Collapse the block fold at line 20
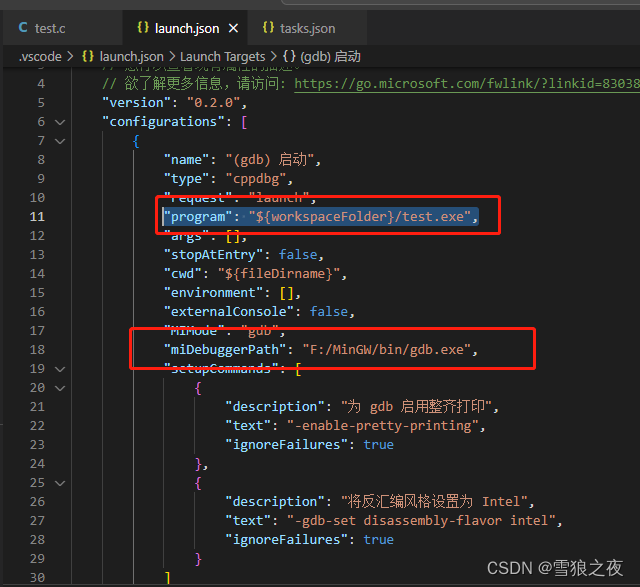 pyautogui.click(x=60, y=388)
